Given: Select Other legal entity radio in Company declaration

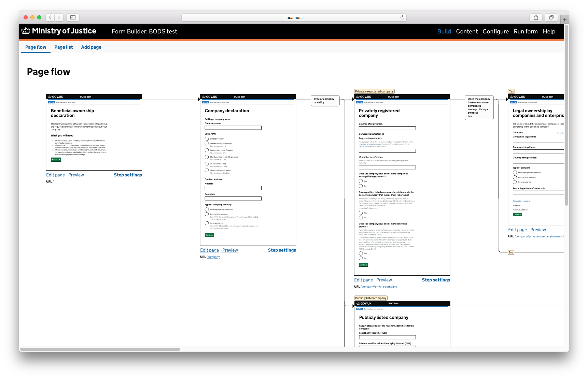Looking at the screenshot, I should point(207,223).
